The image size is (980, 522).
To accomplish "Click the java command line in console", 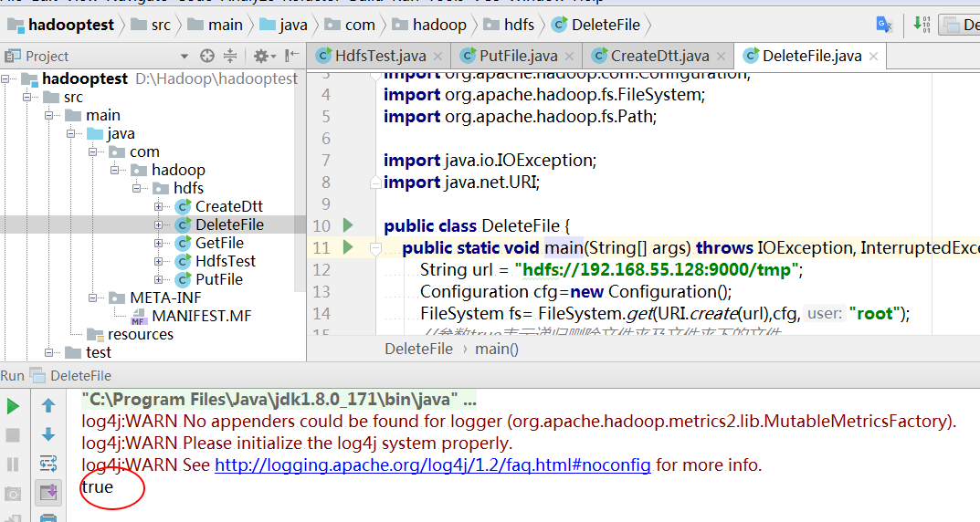I will 279,400.
